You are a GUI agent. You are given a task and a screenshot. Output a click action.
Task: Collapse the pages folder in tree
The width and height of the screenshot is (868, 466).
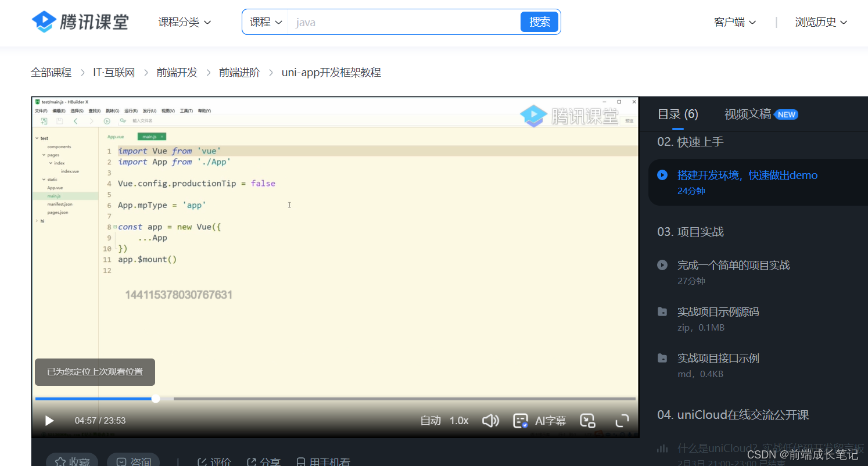tap(43, 155)
